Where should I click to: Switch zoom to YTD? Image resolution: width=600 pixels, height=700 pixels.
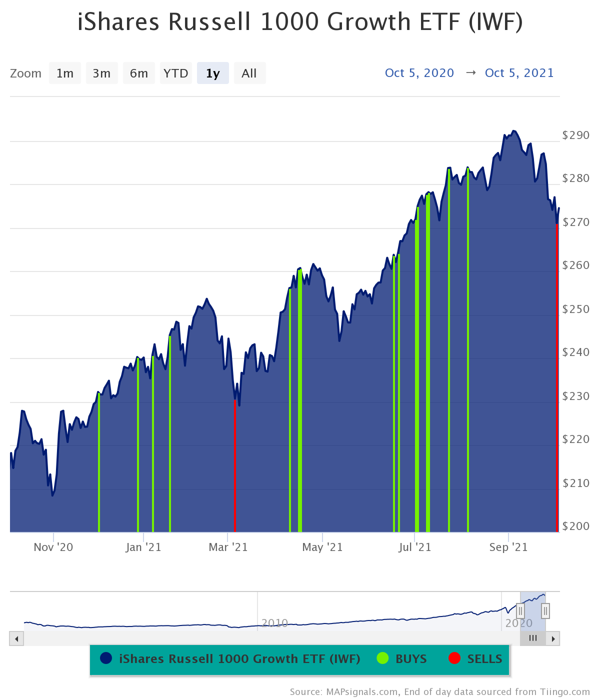176,73
